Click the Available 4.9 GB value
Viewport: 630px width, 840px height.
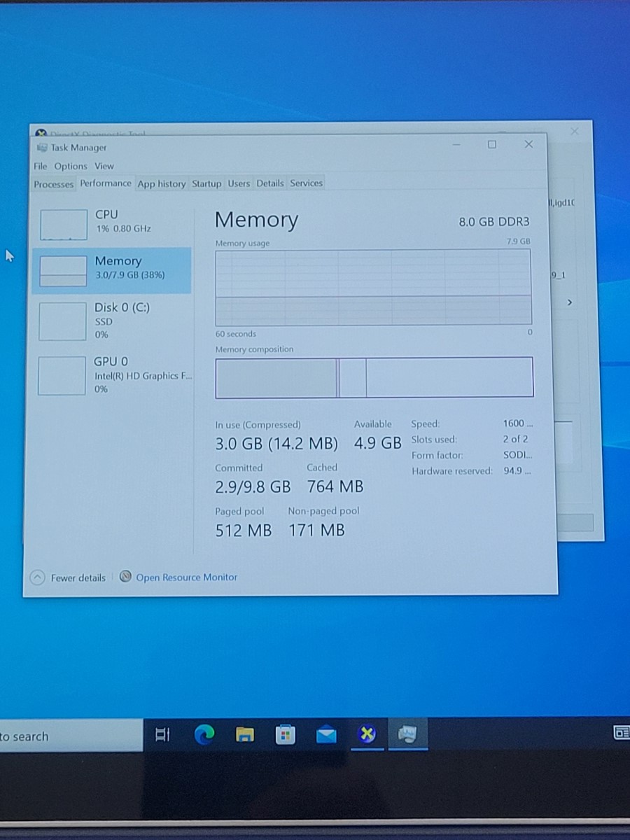[x=378, y=443]
